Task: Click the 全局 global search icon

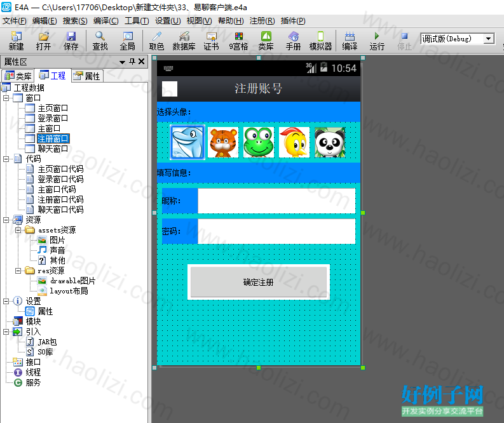Action: click(x=128, y=41)
